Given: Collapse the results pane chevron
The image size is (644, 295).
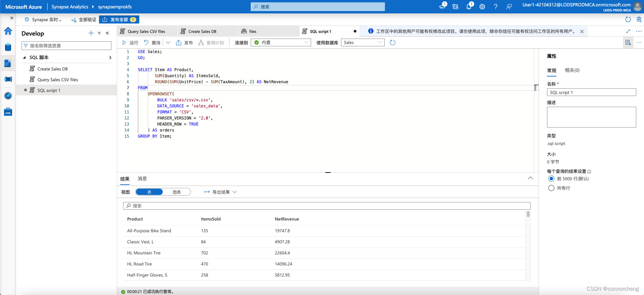Looking at the screenshot, I should pyautogui.click(x=531, y=178).
